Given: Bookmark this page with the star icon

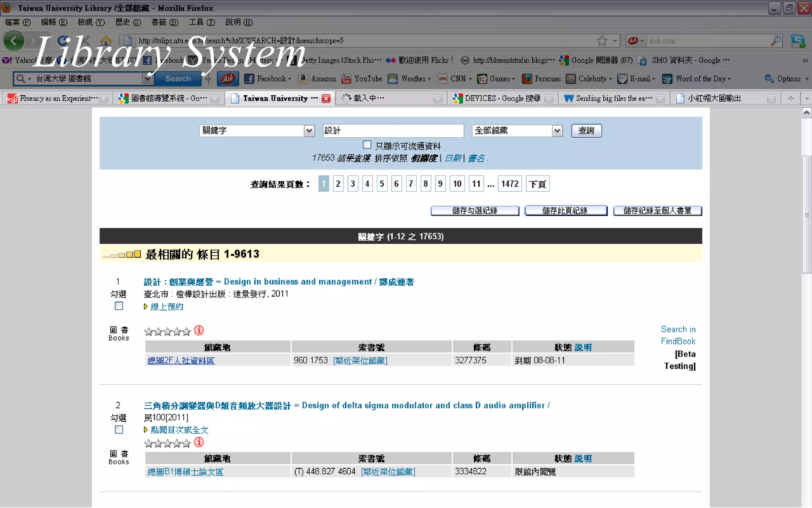Looking at the screenshot, I should coord(602,40).
